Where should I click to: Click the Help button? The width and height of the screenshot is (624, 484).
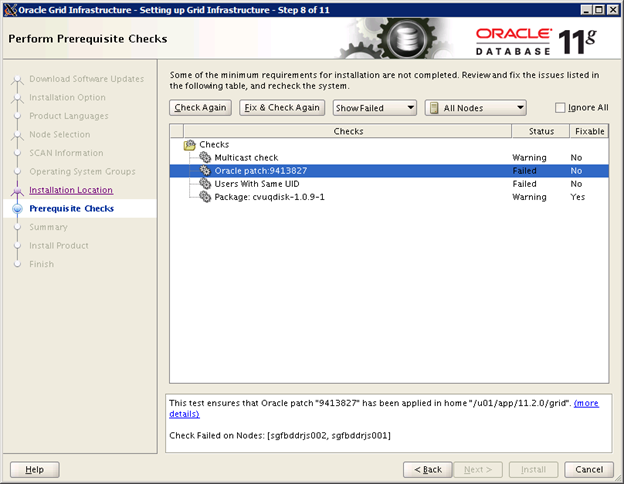coord(35,470)
